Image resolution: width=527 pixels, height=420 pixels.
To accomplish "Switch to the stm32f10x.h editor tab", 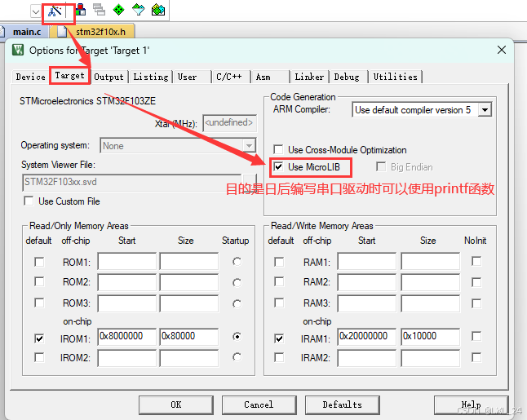I will (93, 32).
